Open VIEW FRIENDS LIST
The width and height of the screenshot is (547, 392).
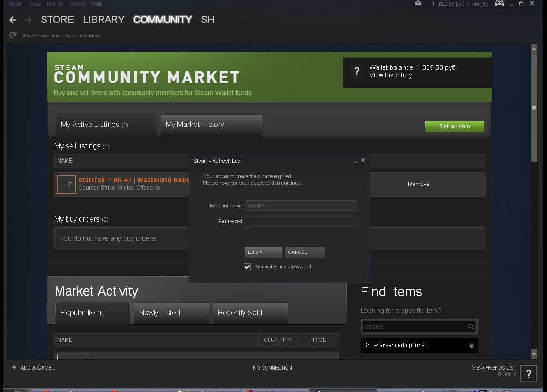click(494, 368)
